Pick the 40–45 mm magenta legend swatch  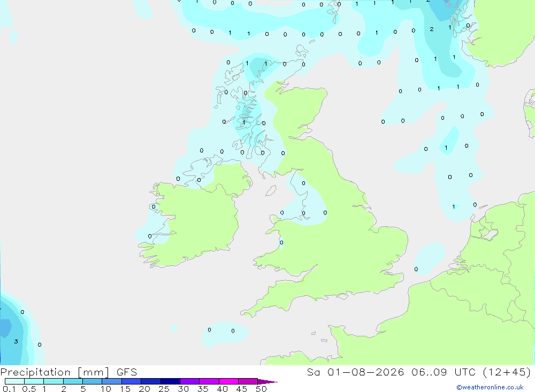(x=228, y=381)
